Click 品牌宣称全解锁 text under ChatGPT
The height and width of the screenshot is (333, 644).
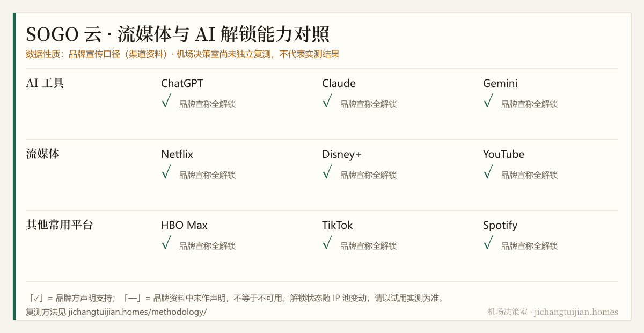pyautogui.click(x=207, y=104)
